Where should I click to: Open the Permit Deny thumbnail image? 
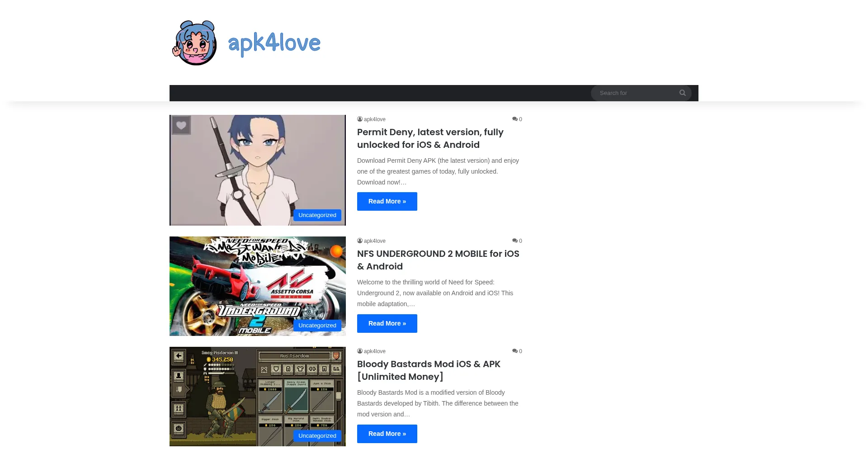click(x=258, y=170)
